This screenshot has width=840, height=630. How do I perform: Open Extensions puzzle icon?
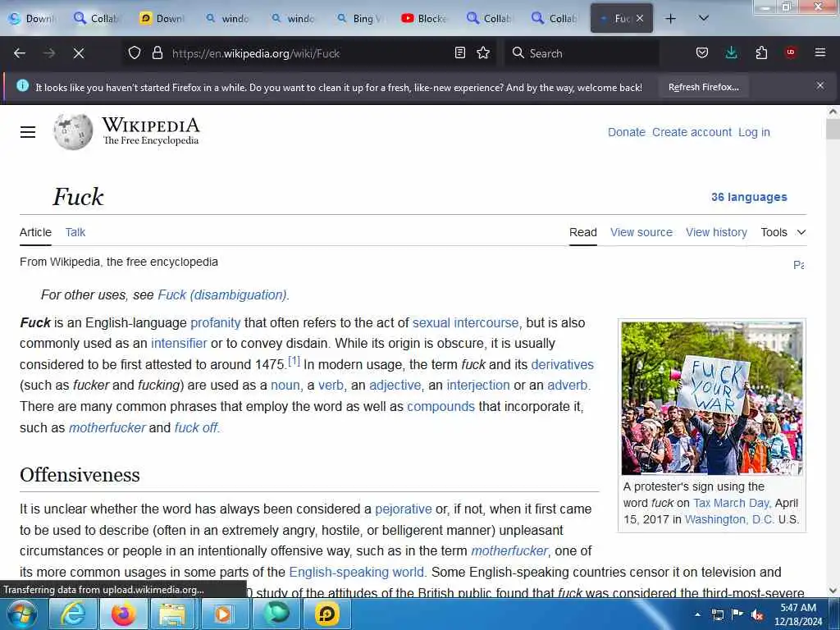pyautogui.click(x=761, y=53)
